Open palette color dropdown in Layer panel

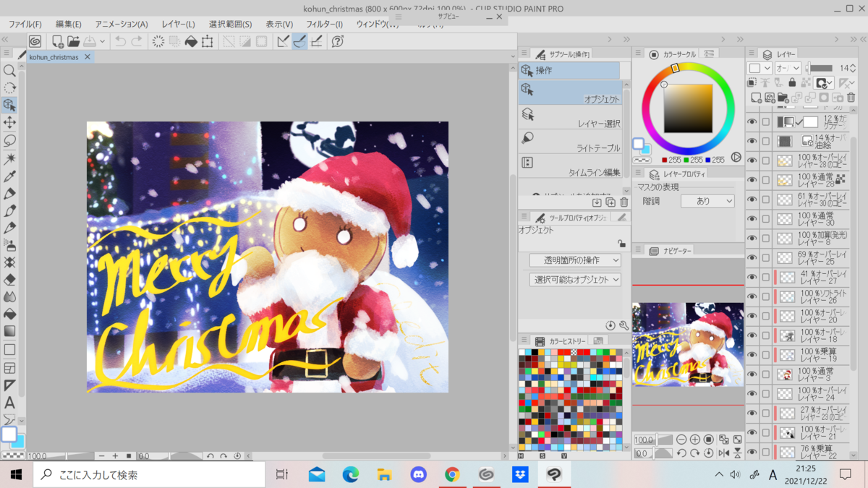(x=759, y=68)
